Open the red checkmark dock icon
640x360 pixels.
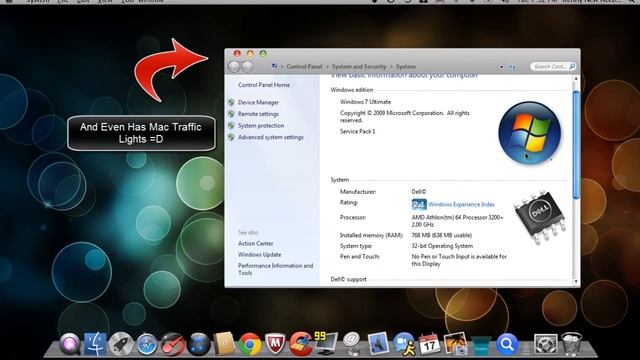pyautogui.click(x=173, y=345)
